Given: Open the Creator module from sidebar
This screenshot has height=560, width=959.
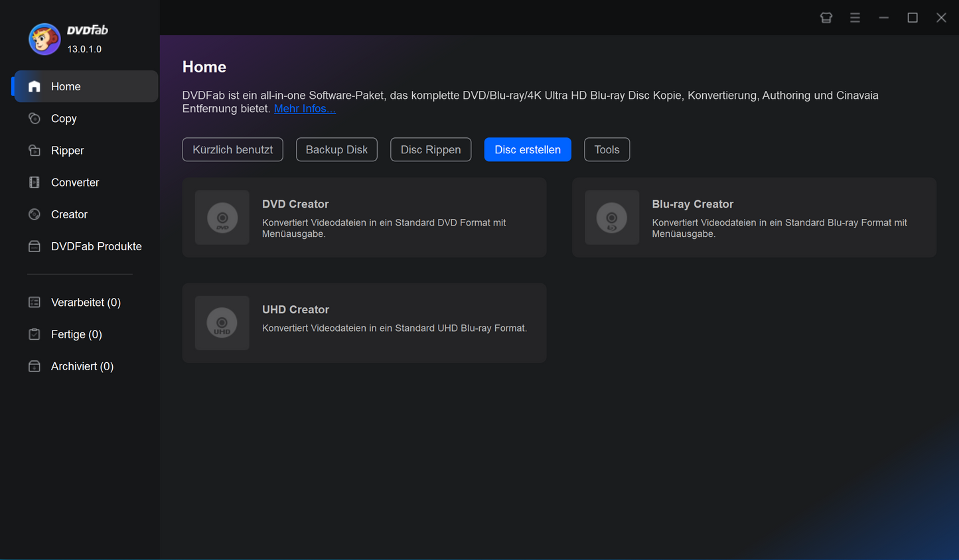Looking at the screenshot, I should click(x=69, y=214).
